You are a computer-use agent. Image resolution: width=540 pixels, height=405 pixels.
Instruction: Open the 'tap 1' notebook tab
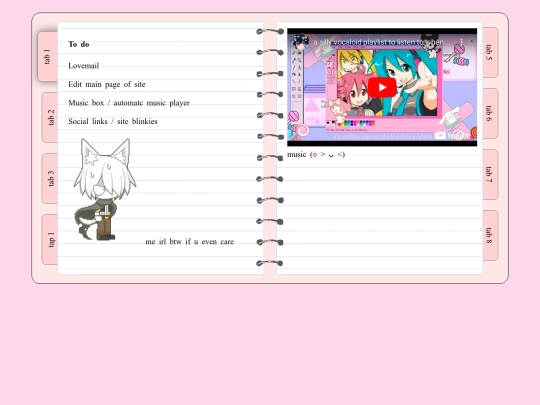[x=50, y=240]
